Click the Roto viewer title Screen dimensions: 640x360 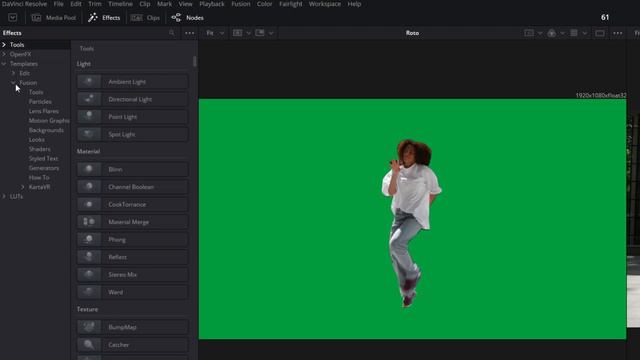click(412, 33)
